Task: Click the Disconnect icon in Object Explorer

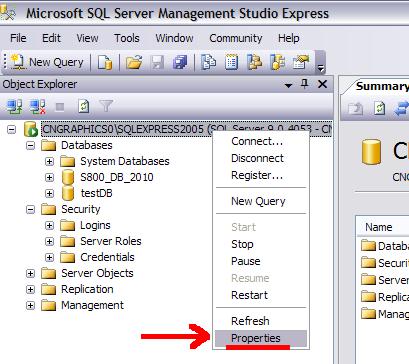Action: [x=37, y=107]
